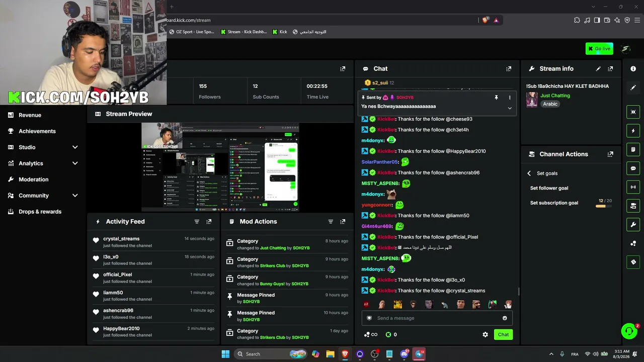Pop out the Activity Feed panel

point(209,222)
